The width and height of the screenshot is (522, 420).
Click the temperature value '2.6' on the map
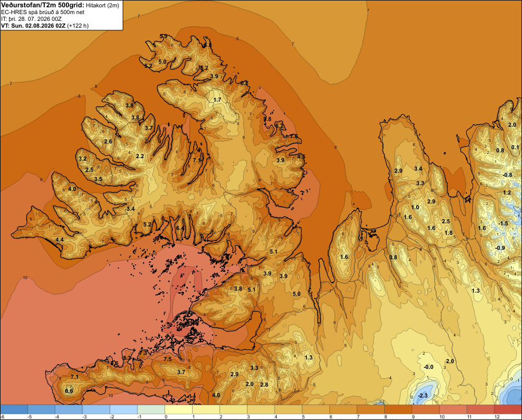pyautogui.click(x=108, y=141)
